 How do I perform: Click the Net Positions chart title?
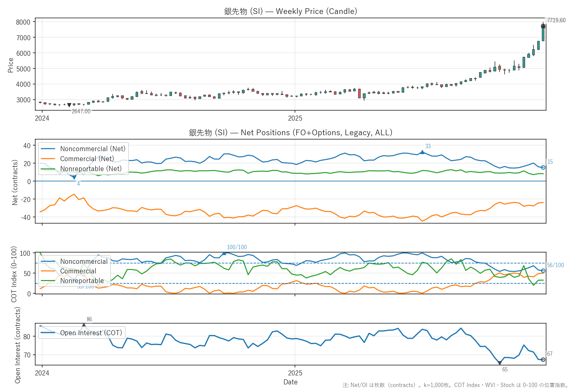[290, 133]
